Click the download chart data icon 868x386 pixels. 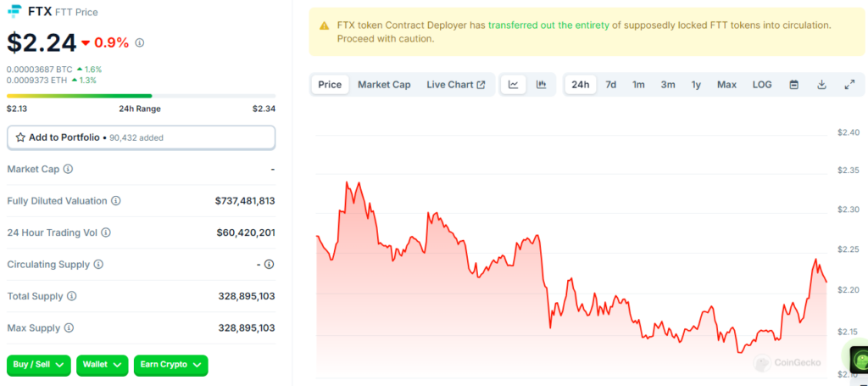pyautogui.click(x=822, y=85)
